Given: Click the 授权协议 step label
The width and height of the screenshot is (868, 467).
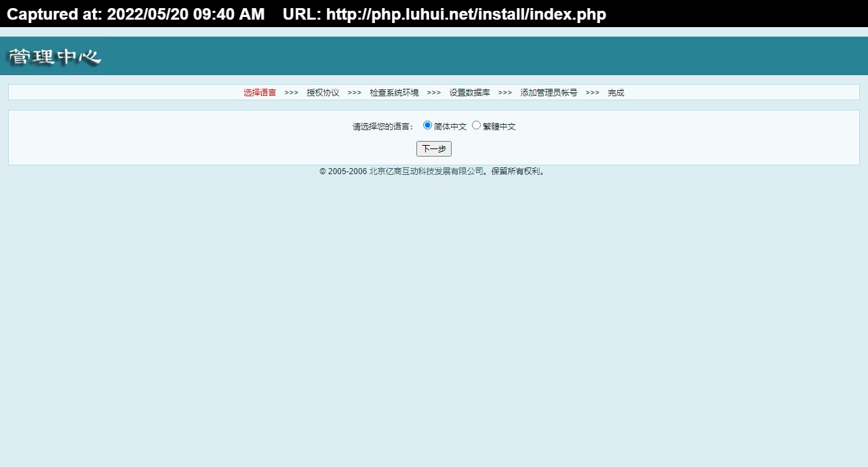Looking at the screenshot, I should coord(323,93).
